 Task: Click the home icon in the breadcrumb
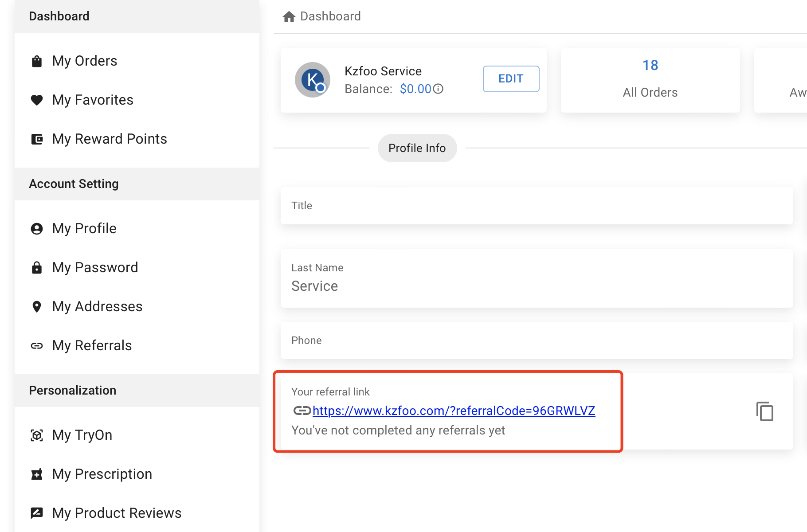289,17
